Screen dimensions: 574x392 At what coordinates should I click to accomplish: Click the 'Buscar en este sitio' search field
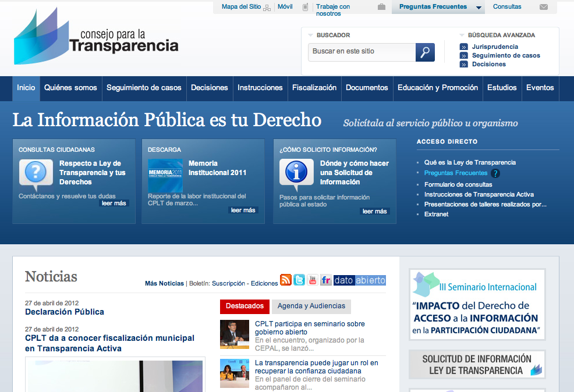tap(362, 52)
